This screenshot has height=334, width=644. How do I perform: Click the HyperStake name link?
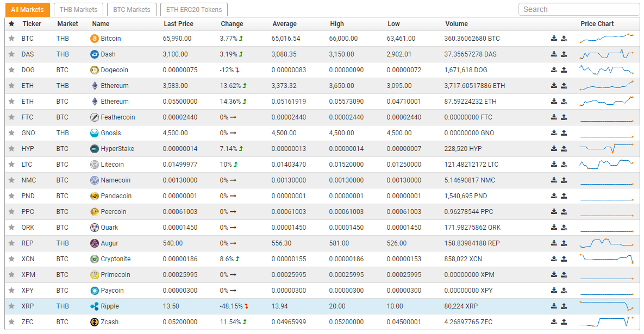click(117, 149)
